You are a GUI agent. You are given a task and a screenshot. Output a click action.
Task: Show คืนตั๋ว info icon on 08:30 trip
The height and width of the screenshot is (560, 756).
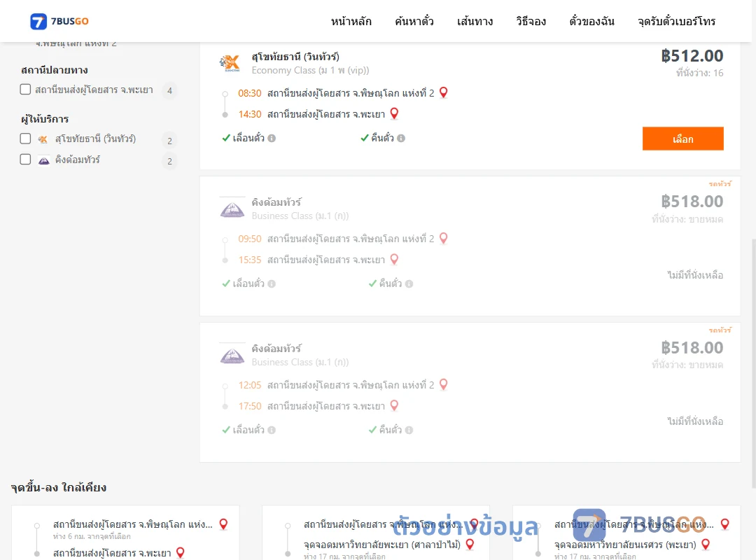click(401, 139)
